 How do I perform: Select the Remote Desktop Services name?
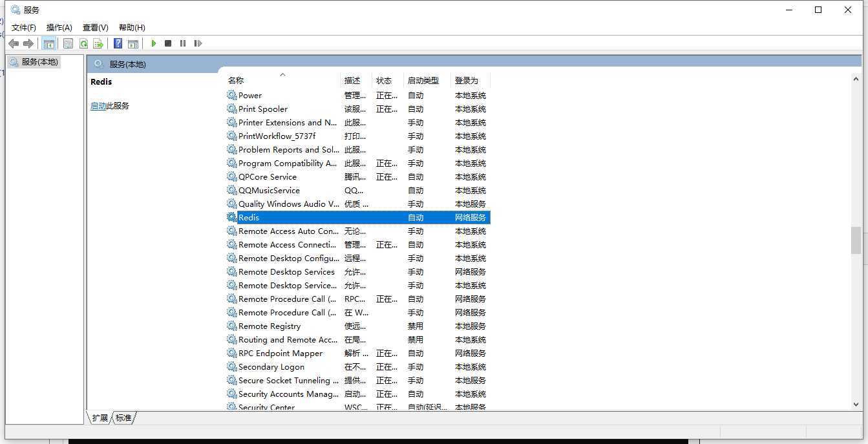pyautogui.click(x=286, y=271)
